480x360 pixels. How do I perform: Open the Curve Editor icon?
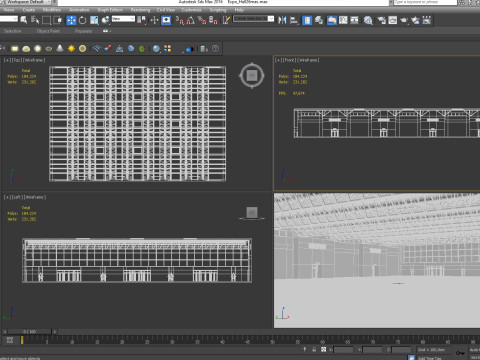[343, 20]
